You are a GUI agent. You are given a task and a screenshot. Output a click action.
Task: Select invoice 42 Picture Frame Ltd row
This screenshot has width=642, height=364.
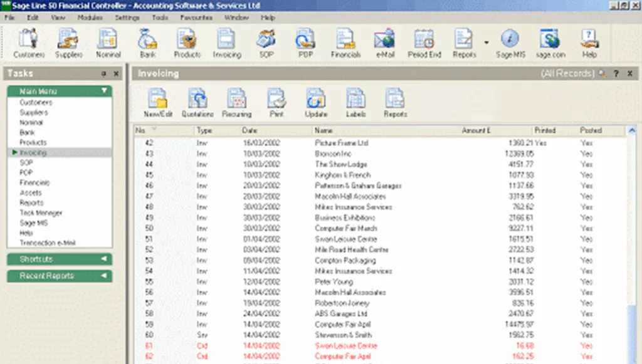(x=381, y=143)
